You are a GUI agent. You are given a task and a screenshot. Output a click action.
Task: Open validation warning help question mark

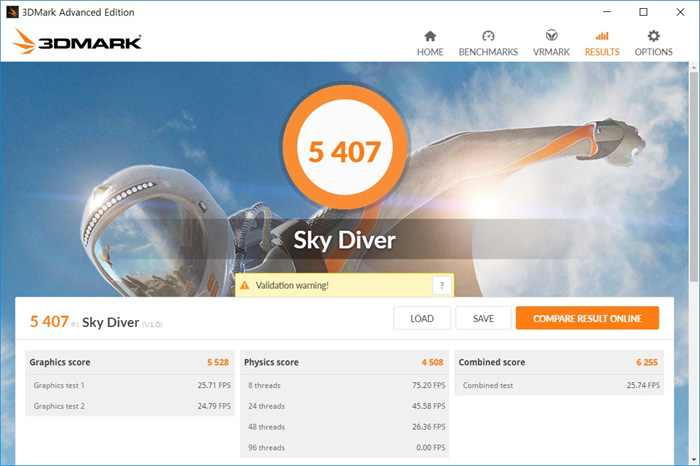442,285
